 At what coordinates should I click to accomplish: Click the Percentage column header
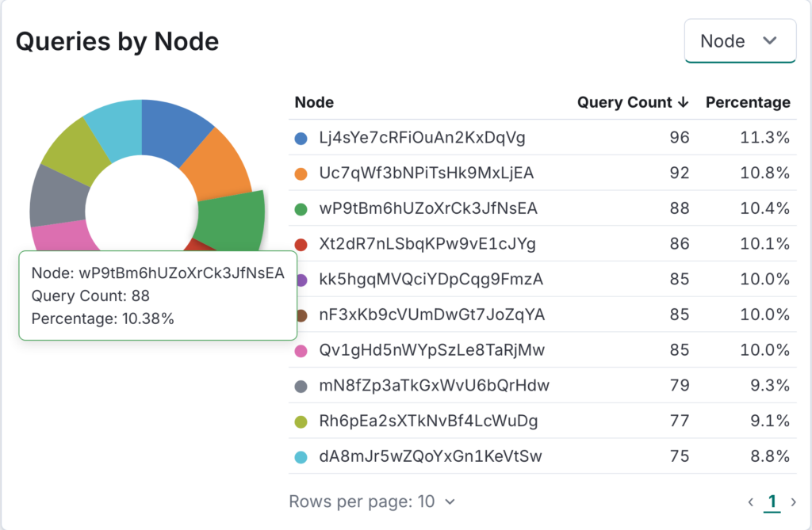click(x=748, y=102)
